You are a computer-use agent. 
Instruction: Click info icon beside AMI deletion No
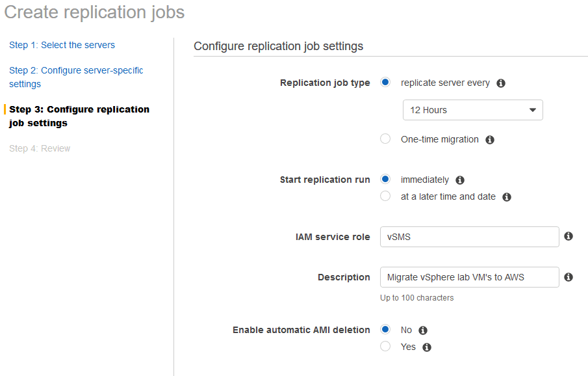[423, 330]
